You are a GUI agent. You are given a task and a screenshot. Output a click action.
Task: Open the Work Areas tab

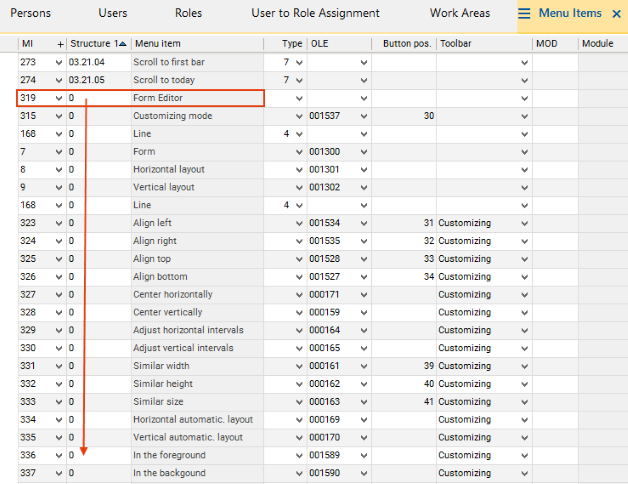(460, 14)
